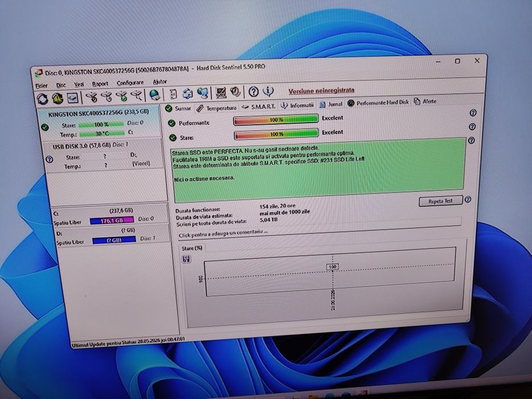
Task: Click the 'Ultimul Update pentru Status' status bar
Action: pos(129,342)
